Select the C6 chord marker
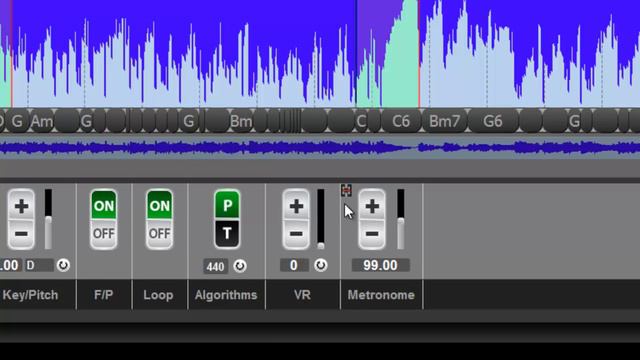 point(401,121)
